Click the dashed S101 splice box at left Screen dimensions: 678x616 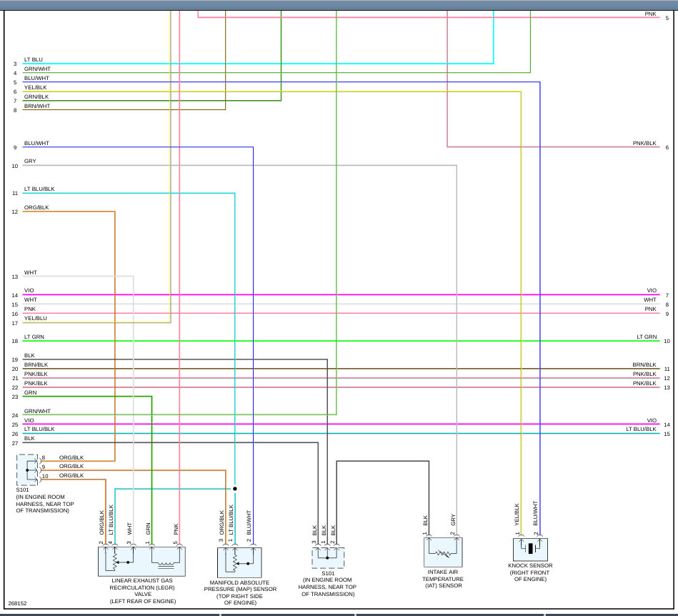tap(27, 470)
